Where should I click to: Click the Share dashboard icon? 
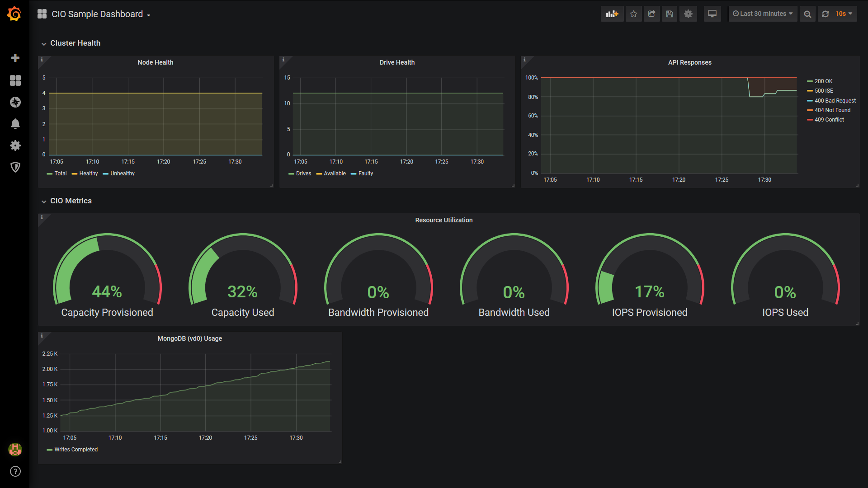[651, 14]
